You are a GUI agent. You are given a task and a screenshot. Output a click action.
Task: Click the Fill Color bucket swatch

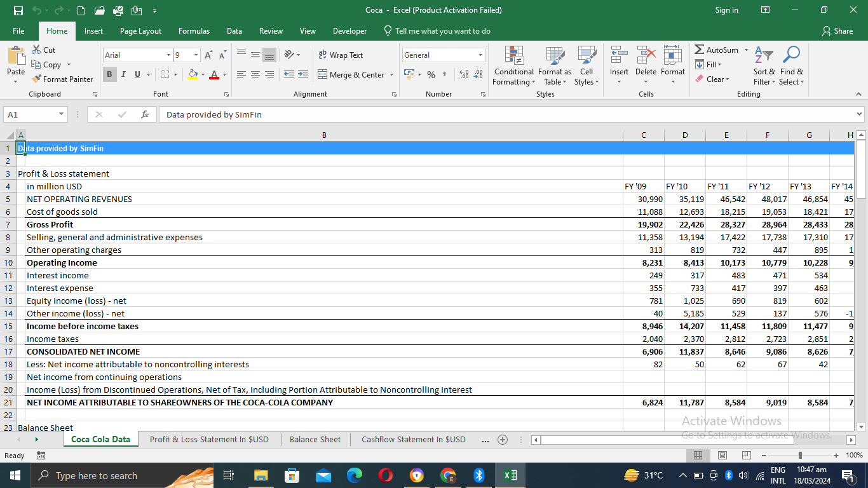pyautogui.click(x=193, y=75)
